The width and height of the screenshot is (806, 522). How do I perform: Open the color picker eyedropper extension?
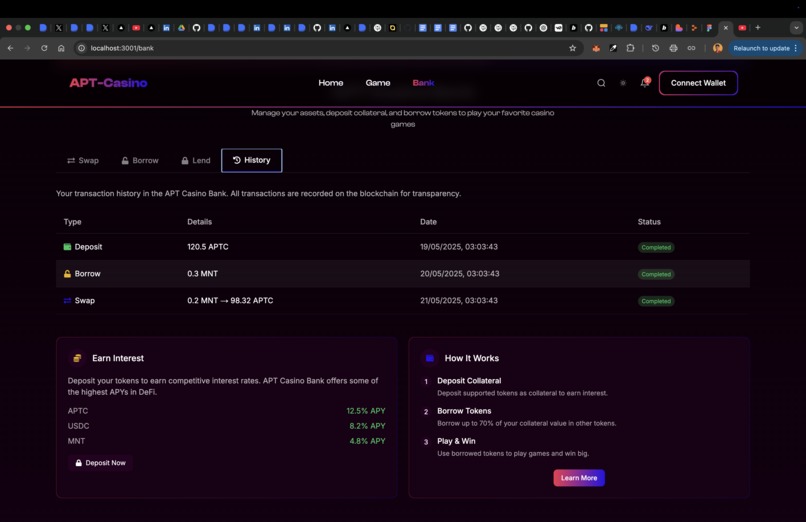(x=613, y=48)
